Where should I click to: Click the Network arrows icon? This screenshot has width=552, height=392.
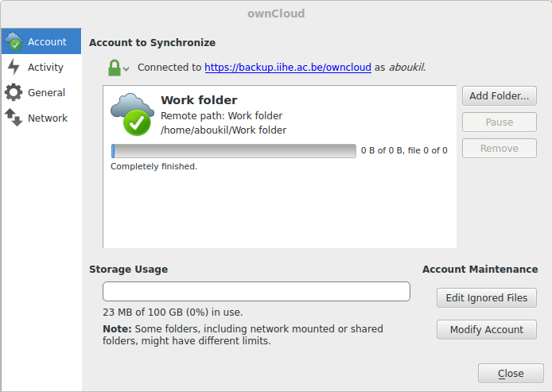point(14,118)
